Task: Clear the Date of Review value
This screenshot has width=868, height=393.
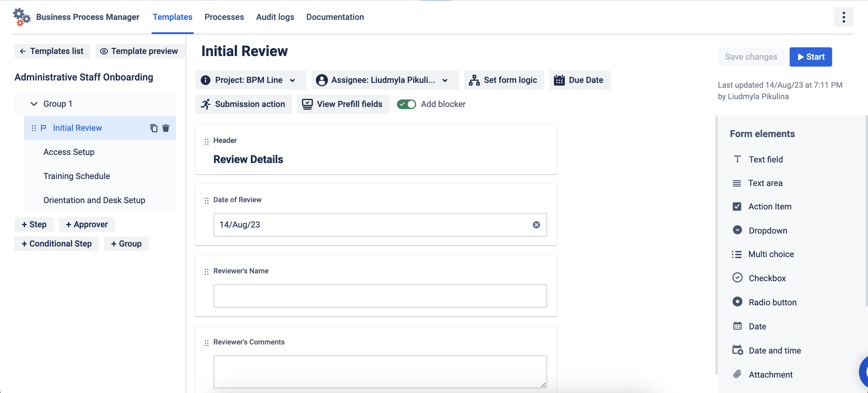Action: (536, 225)
